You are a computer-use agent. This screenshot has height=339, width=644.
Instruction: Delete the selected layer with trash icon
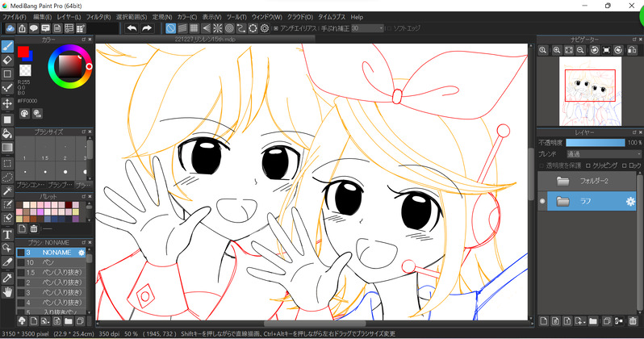tap(633, 321)
